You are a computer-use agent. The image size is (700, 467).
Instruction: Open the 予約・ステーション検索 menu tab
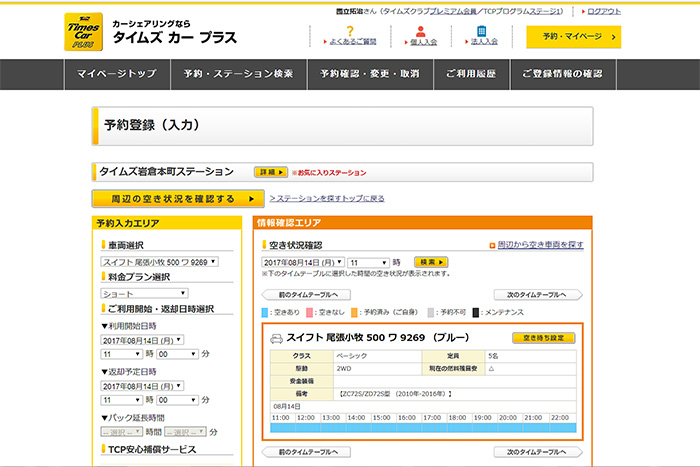tap(238, 74)
